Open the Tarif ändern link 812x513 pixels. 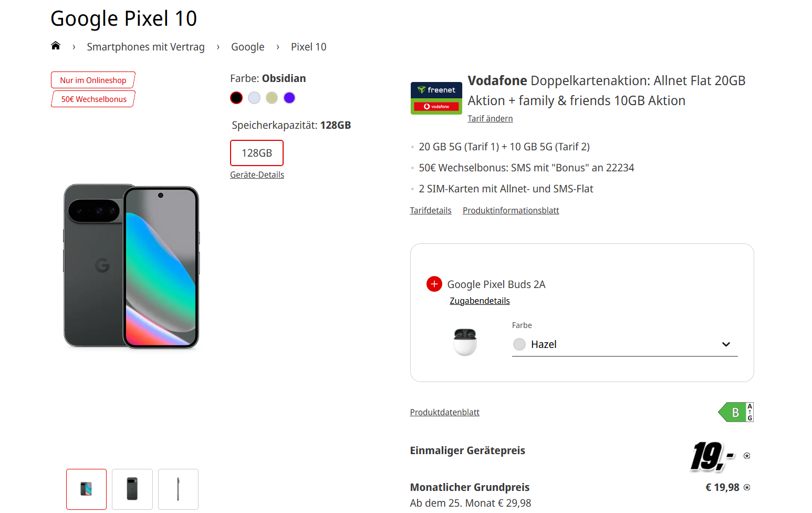(x=490, y=118)
